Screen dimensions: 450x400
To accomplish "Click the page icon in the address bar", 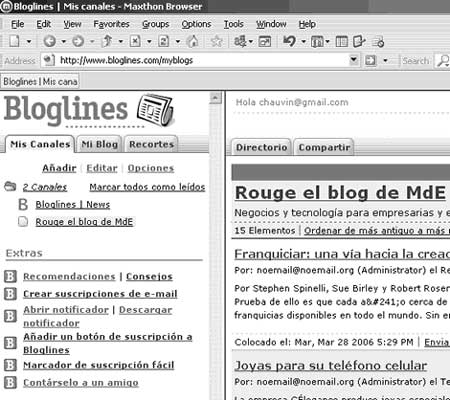I will 49,60.
